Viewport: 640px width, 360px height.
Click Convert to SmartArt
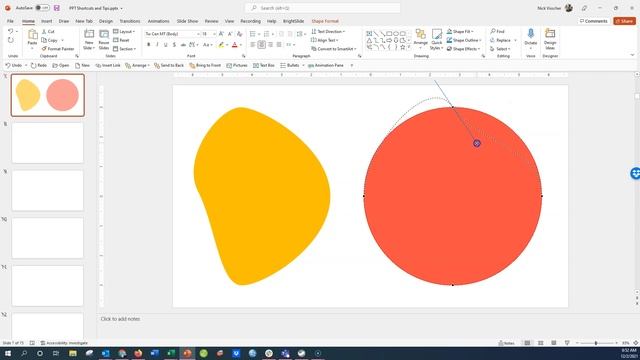(x=333, y=49)
